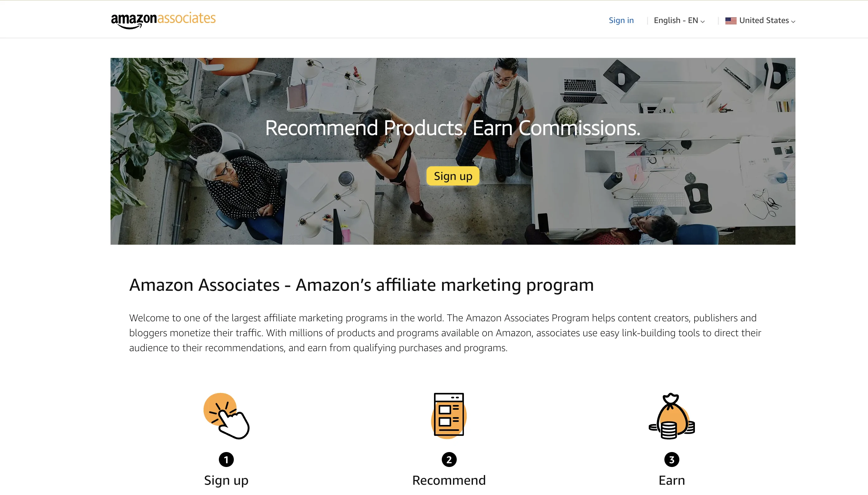Screen dimensions: 868x495
Task: Click the United States flag icon
Action: 731,21
